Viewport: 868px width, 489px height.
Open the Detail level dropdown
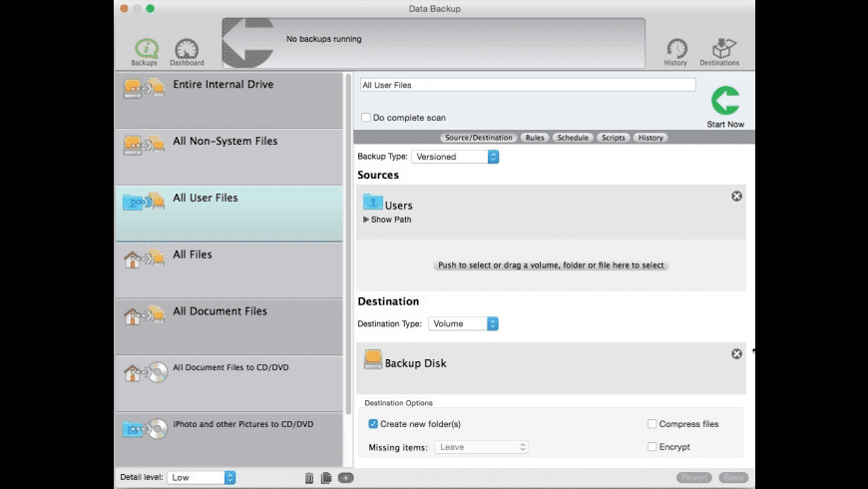tap(202, 477)
